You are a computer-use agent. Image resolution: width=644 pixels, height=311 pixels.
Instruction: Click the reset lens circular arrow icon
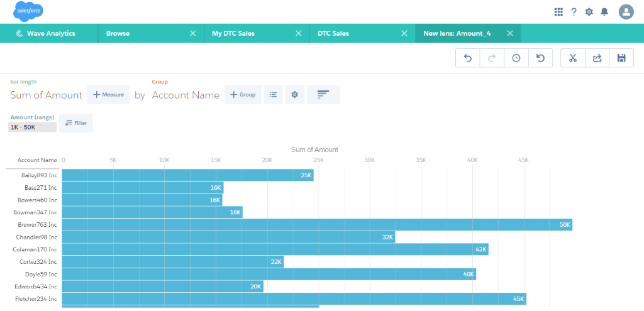540,58
